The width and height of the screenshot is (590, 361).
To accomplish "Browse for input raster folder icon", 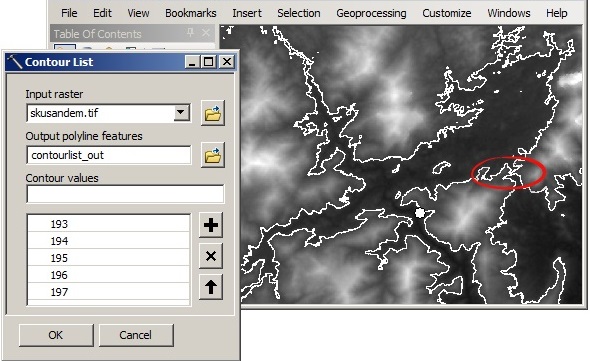I will point(213,113).
